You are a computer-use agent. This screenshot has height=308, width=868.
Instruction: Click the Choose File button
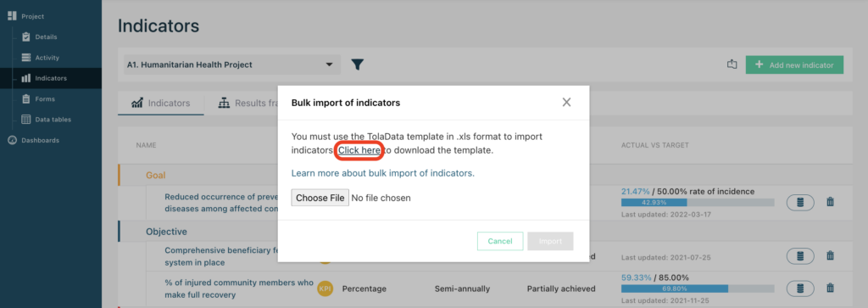click(x=320, y=198)
